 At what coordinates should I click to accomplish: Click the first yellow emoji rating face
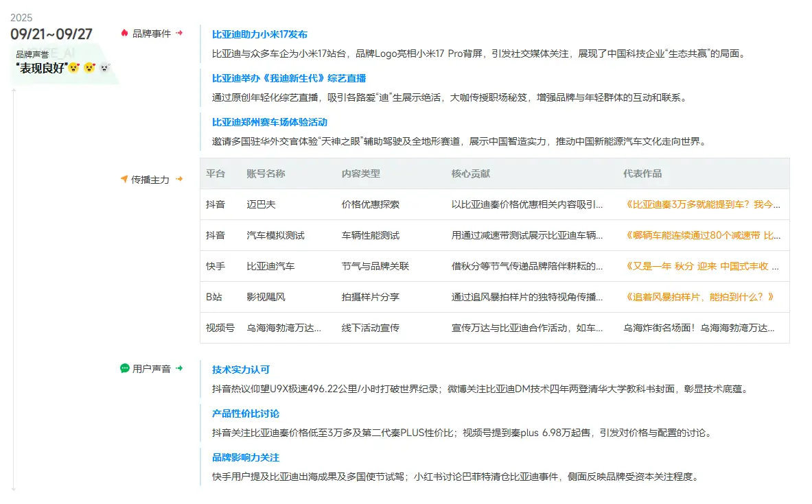pos(73,68)
